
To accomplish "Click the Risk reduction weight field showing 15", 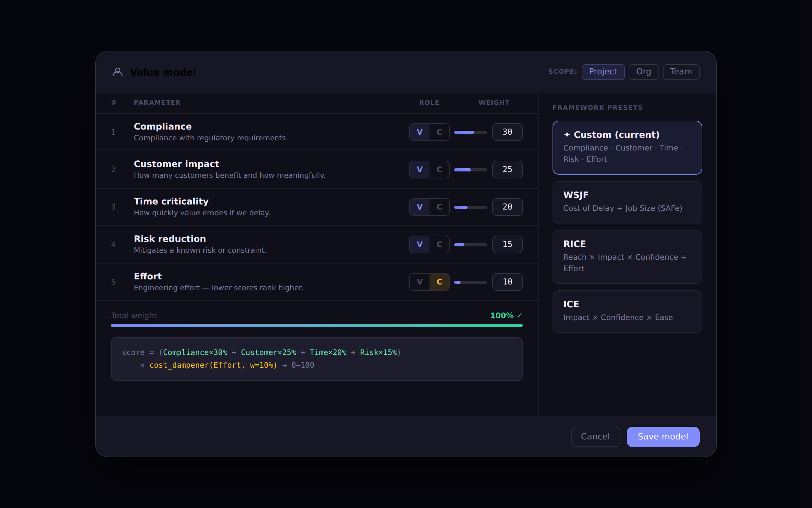I will 507,244.
